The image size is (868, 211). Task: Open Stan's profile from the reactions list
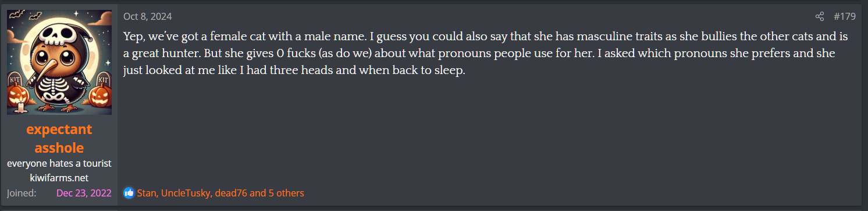(146, 193)
